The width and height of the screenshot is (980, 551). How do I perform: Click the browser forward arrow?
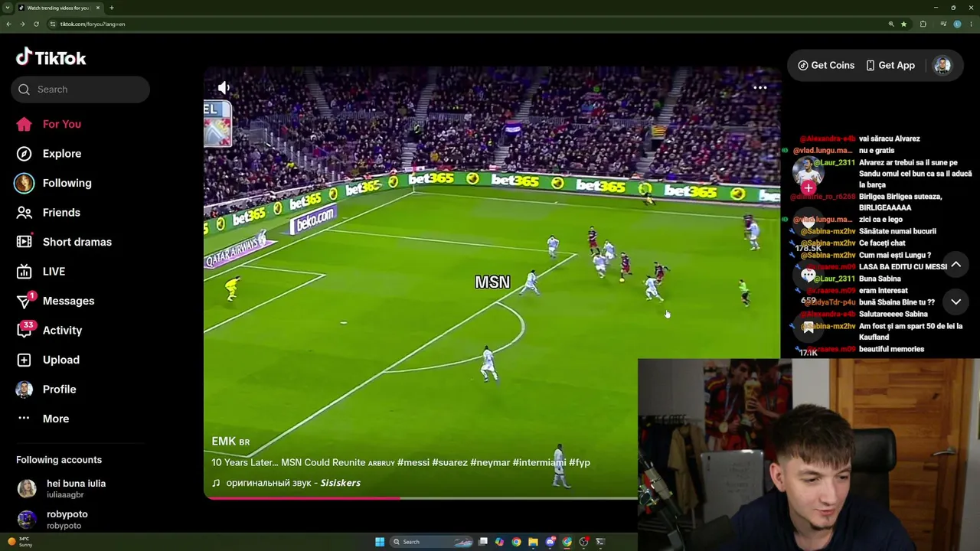click(x=22, y=24)
